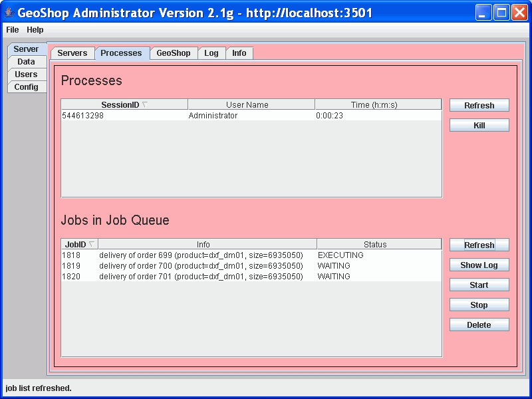Sort by JobID column header
532x399 pixels.
80,244
